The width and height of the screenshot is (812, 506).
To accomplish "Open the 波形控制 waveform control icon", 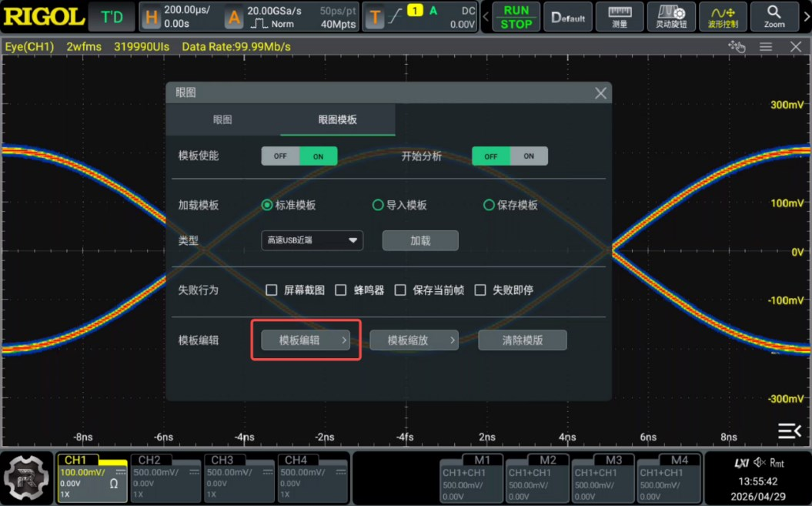I will pos(723,17).
